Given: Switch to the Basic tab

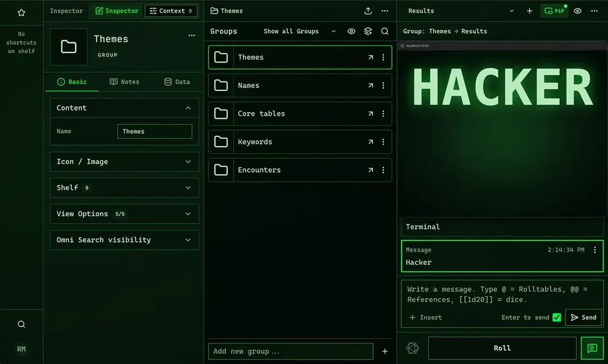Looking at the screenshot, I should pos(72,82).
